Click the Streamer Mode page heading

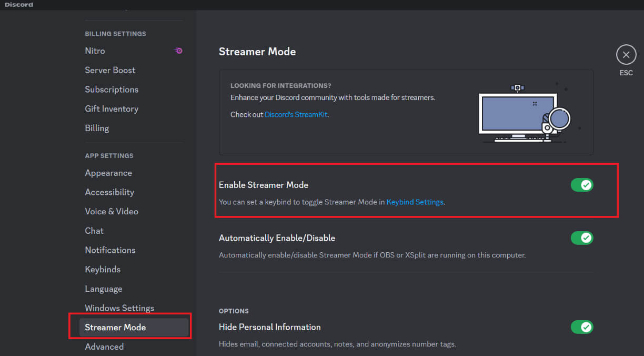click(257, 52)
